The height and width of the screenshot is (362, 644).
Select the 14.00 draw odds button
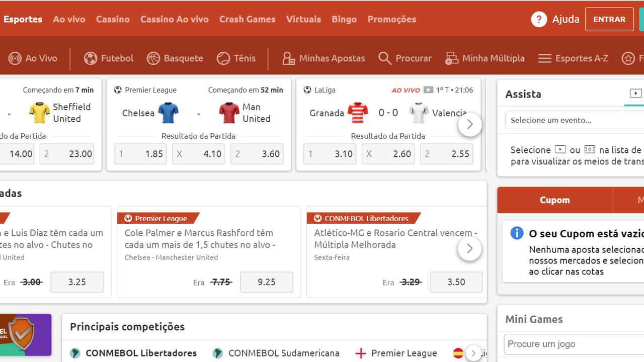tap(17, 154)
